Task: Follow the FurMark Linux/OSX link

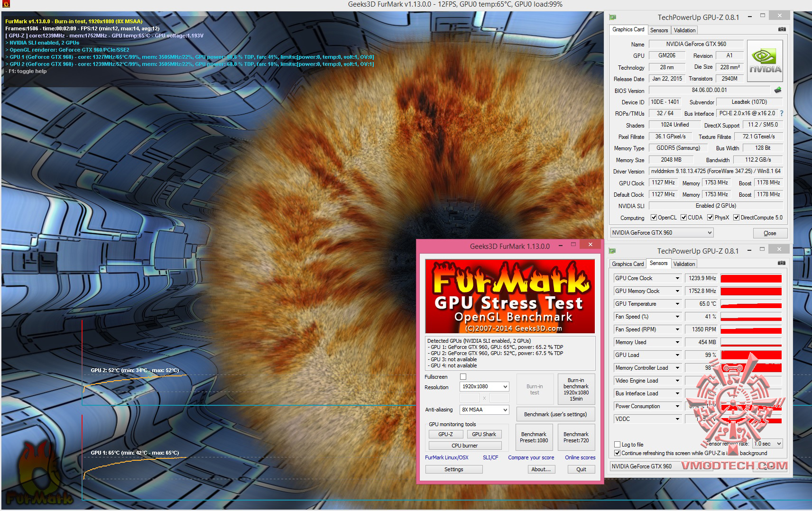Action: 446,457
